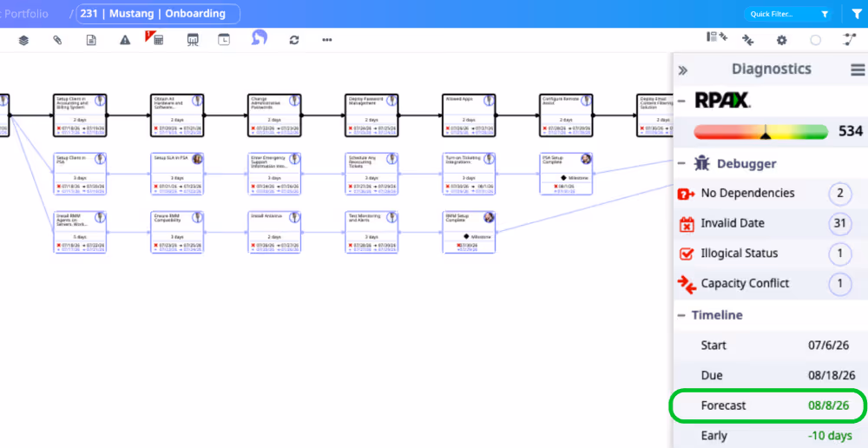
Task: Click the compress arrows toolbar icon
Action: [x=748, y=40]
